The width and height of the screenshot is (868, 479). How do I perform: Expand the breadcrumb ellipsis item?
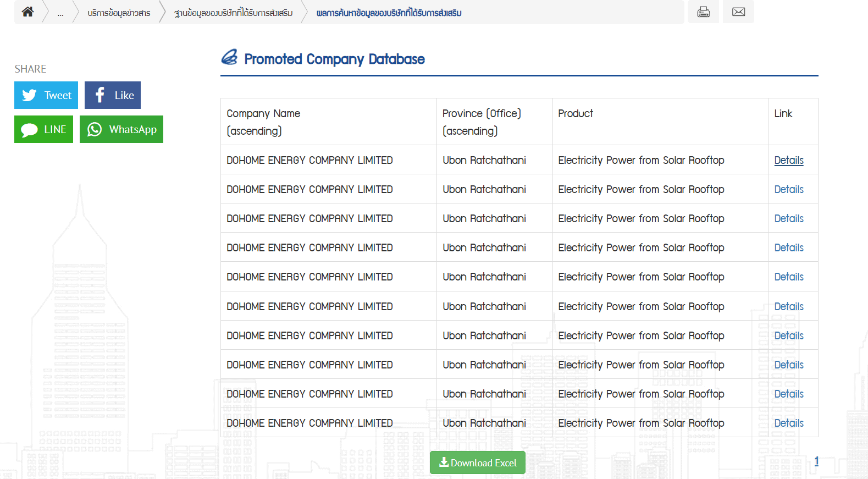click(x=60, y=13)
